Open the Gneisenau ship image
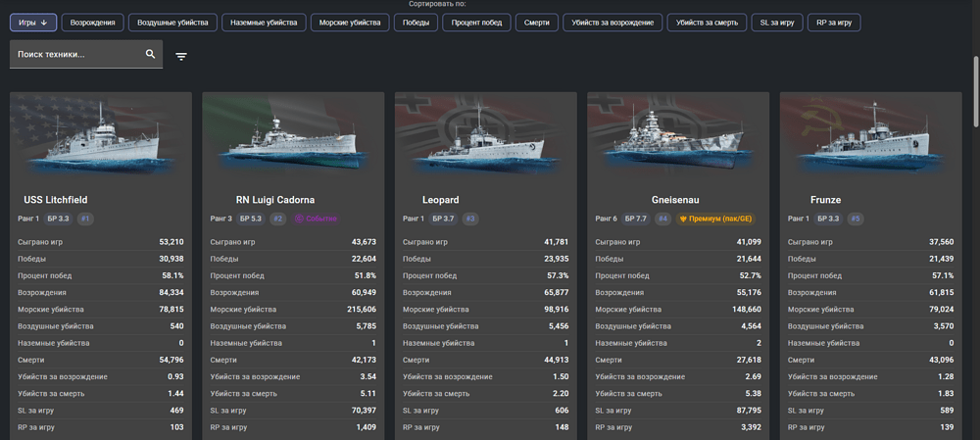 (x=678, y=138)
